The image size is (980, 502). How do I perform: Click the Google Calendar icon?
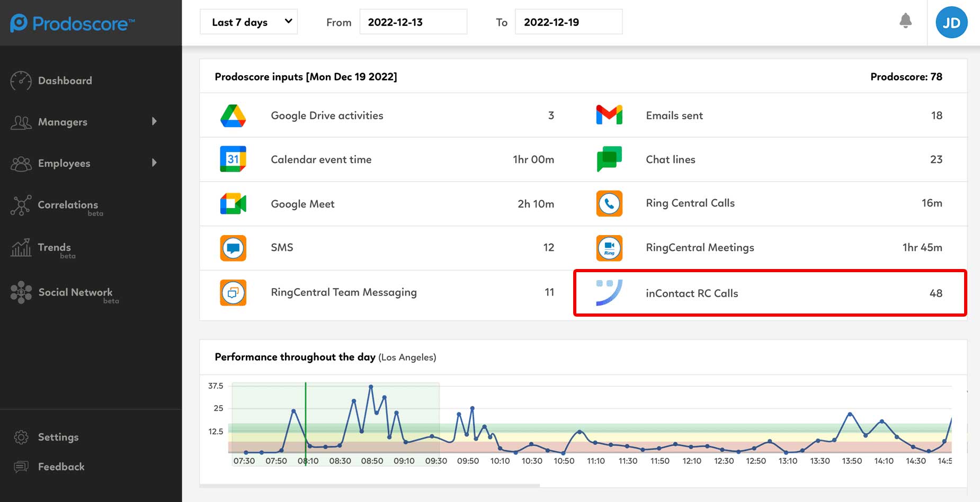(x=233, y=159)
